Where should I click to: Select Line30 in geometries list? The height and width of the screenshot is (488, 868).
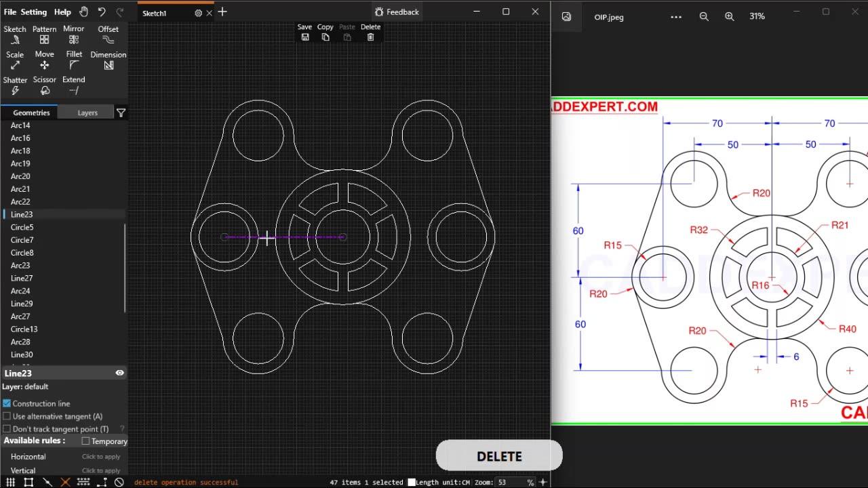(x=22, y=354)
